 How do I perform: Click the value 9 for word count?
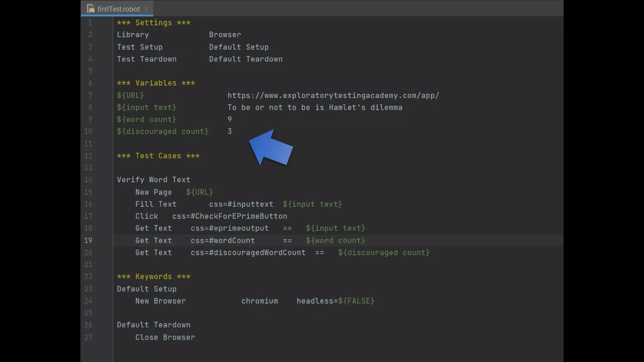tap(230, 119)
